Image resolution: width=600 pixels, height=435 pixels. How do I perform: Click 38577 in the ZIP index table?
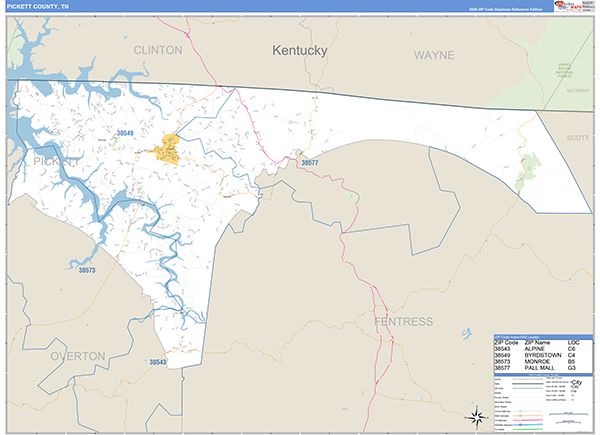(x=502, y=368)
